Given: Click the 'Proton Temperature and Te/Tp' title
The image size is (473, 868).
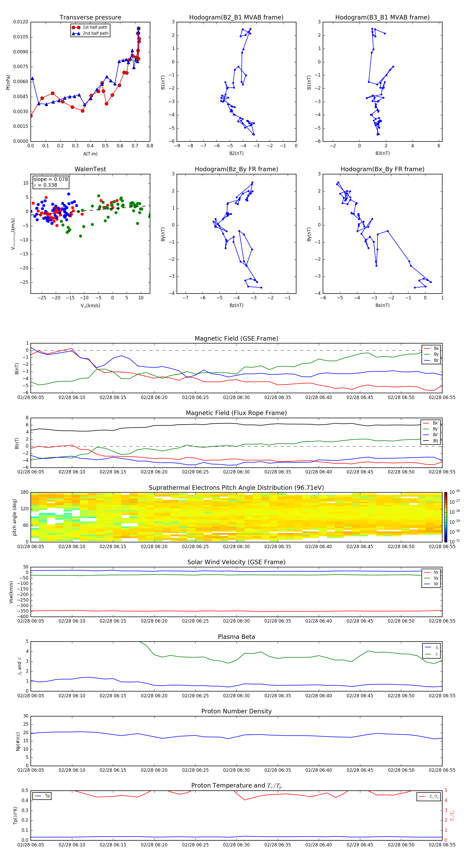Looking at the screenshot, I should tap(236, 786).
